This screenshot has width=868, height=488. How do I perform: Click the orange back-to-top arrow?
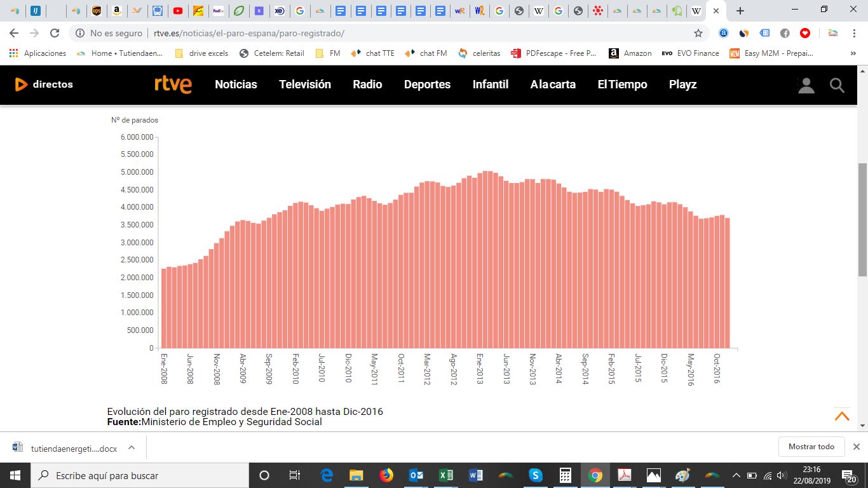tap(842, 416)
